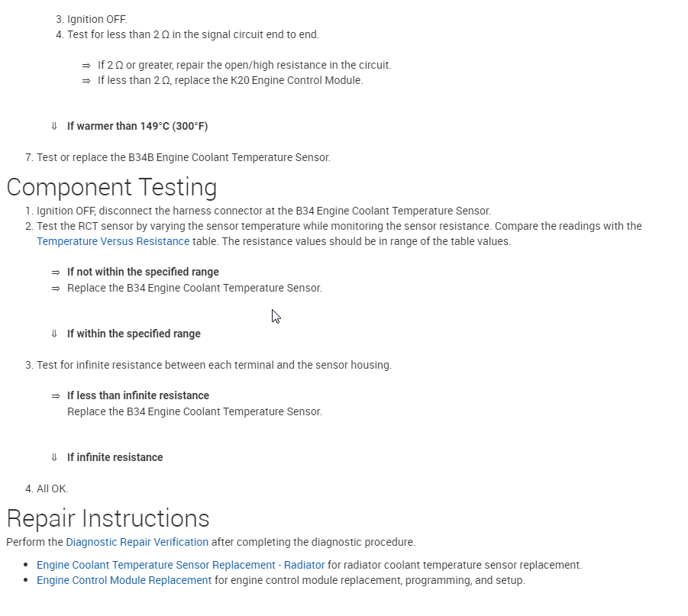Click the arrow beside "If not within the specified range"
Image resolution: width=688 pixels, height=616 pixels.
(x=55, y=272)
